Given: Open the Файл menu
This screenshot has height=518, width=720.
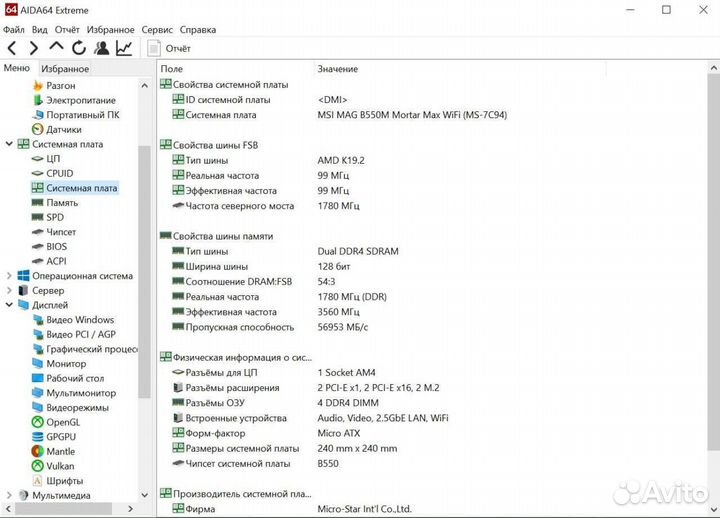Looking at the screenshot, I should pyautogui.click(x=14, y=30).
